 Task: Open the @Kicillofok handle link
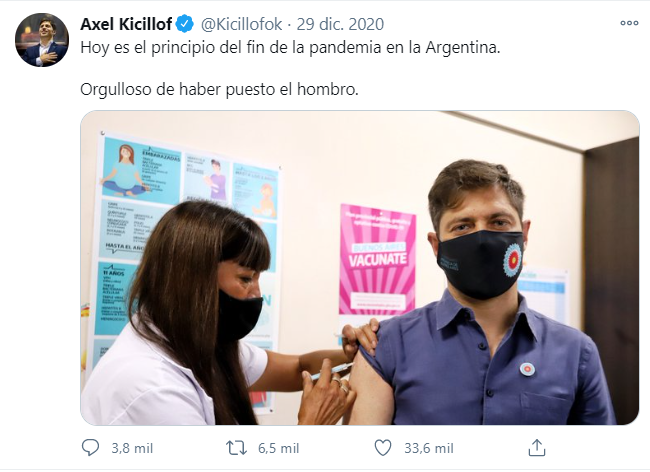[242, 24]
